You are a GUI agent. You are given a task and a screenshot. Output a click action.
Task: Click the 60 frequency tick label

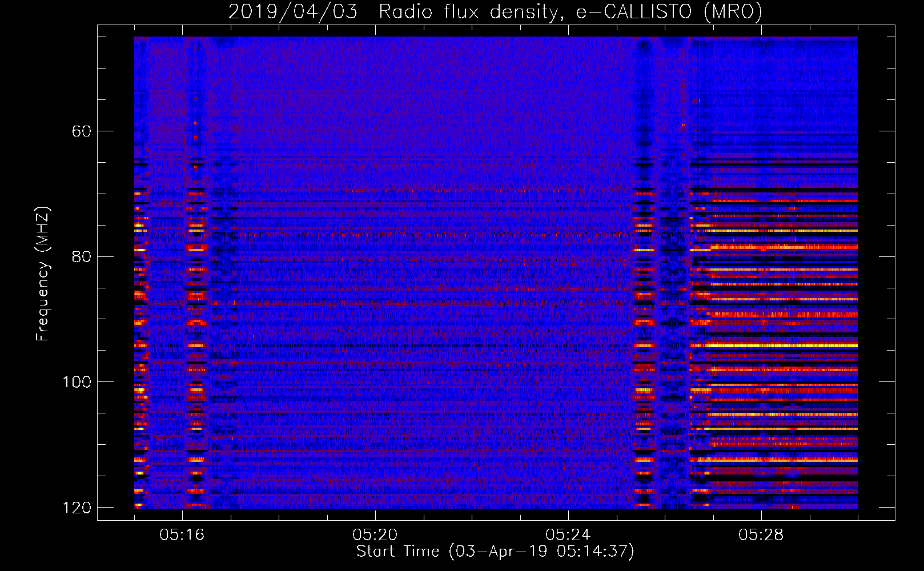81,131
